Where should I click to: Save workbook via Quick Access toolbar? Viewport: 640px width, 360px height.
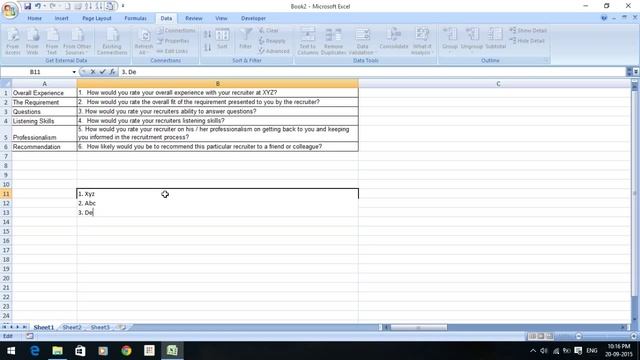point(27,6)
